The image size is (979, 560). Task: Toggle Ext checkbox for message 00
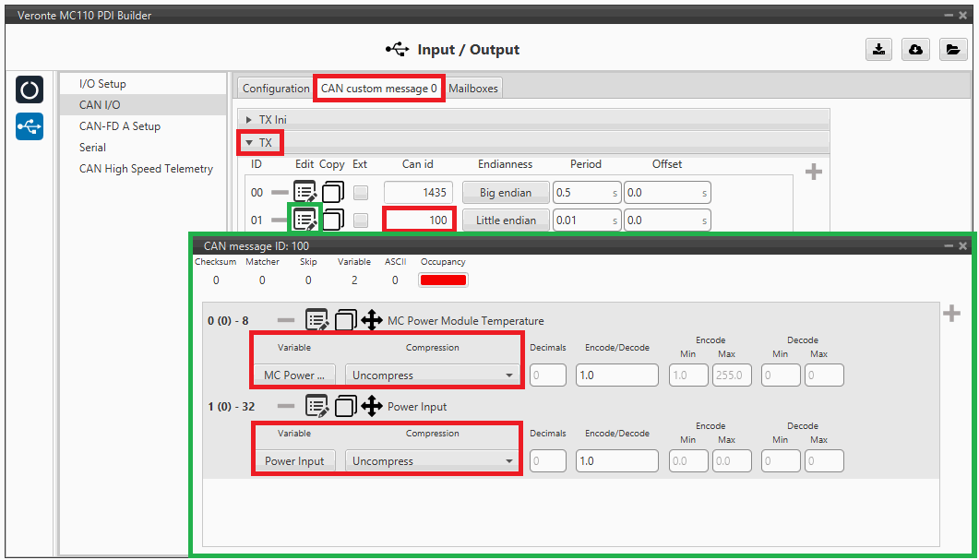(361, 193)
